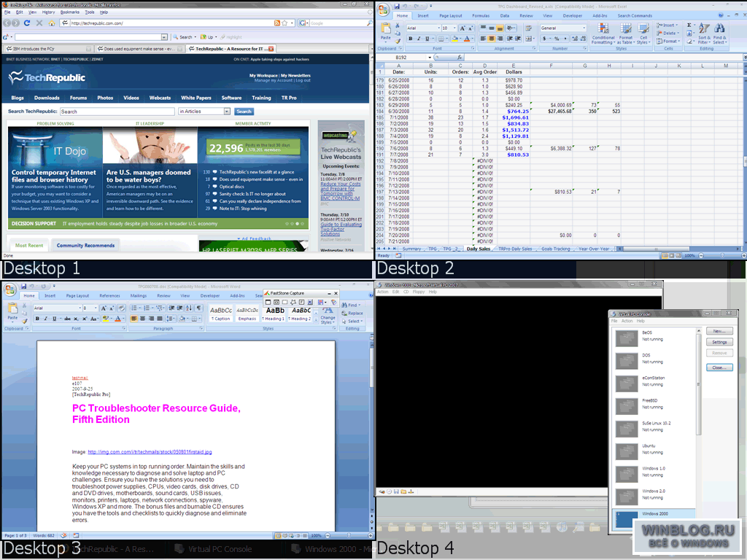Select cell showing $1,696.61

click(x=514, y=117)
